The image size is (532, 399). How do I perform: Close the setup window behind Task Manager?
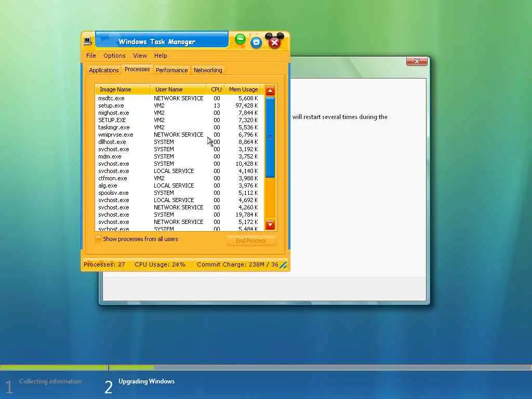(x=417, y=61)
